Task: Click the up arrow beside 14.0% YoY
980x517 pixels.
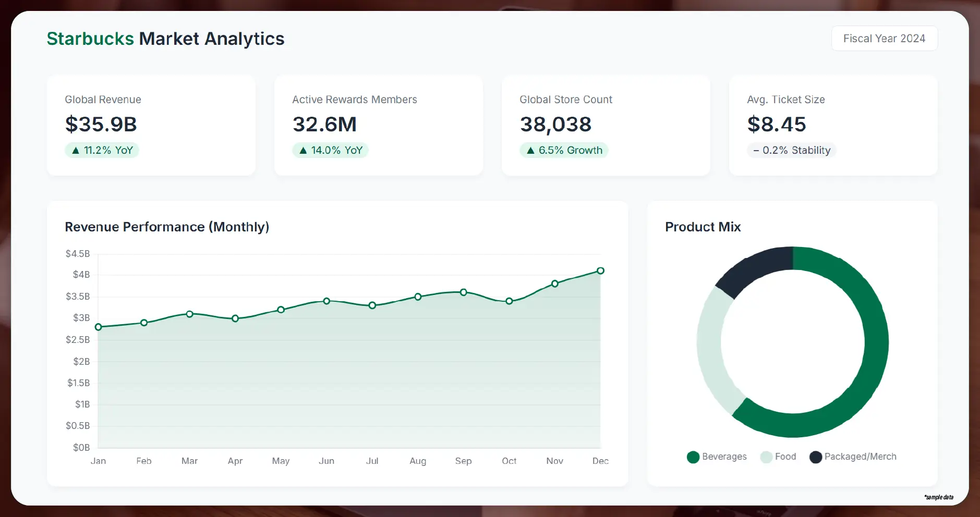Action: (303, 151)
